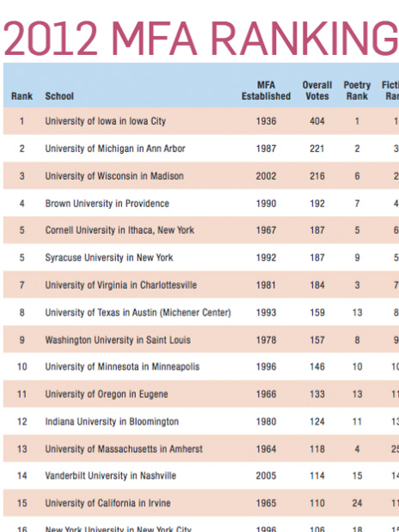Select 'University of Virginia in Charlottesville'

tap(121, 285)
